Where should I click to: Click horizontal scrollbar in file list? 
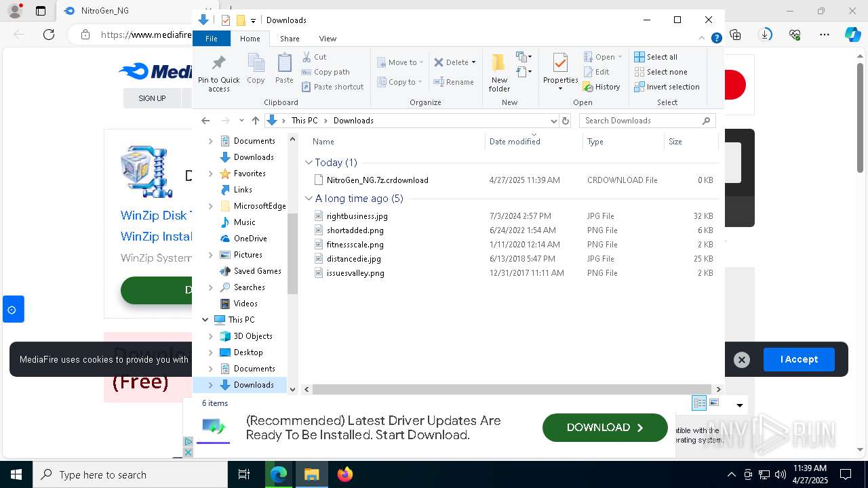512,390
